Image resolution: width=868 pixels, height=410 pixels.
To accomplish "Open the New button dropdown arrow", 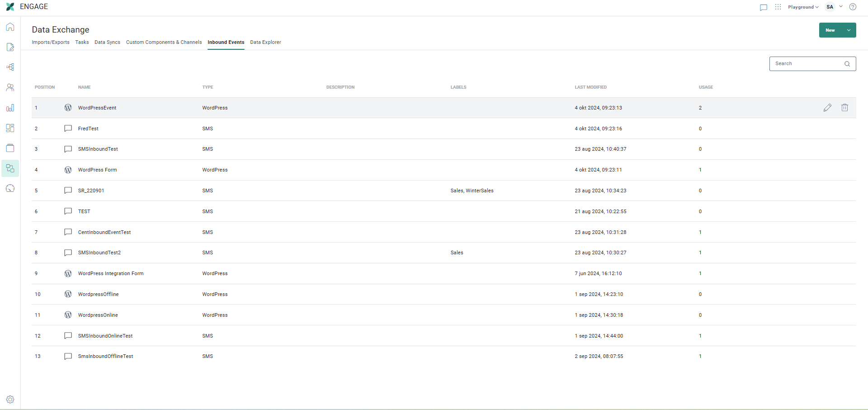I will 849,30.
